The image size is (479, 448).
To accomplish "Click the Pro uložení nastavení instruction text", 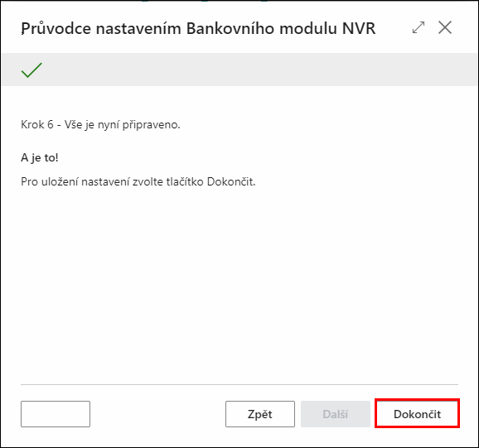I will [x=138, y=182].
